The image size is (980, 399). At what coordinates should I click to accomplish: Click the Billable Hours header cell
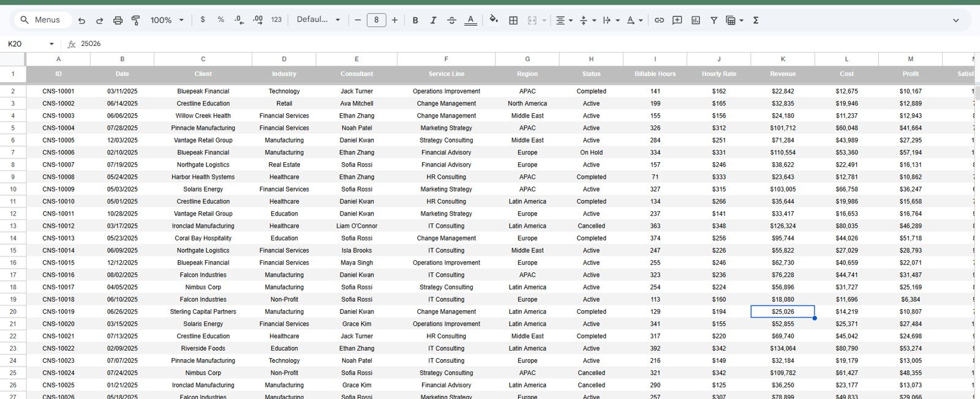click(655, 74)
